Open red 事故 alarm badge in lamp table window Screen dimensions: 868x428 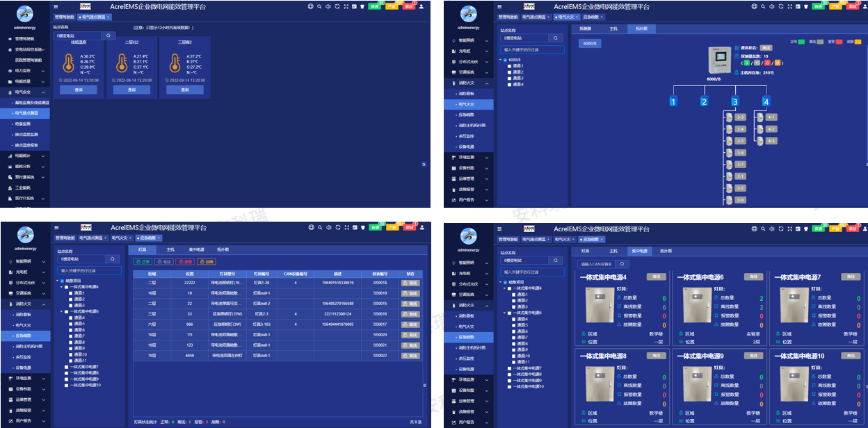click(x=410, y=228)
